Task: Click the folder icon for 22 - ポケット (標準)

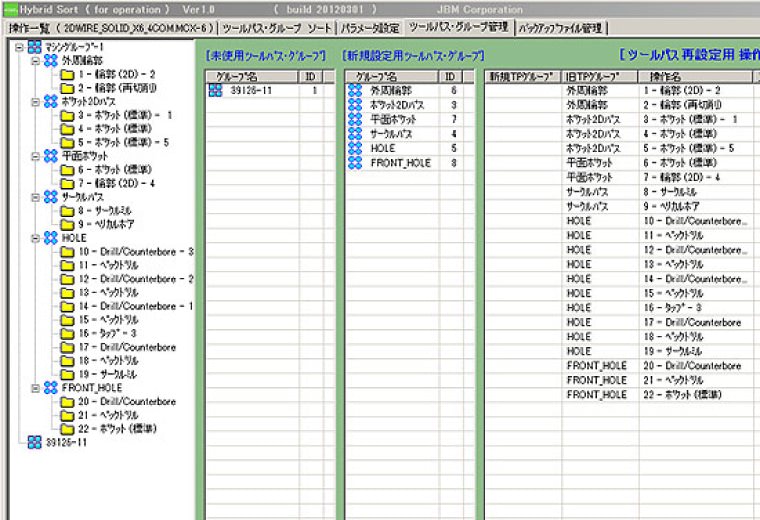Action: click(x=67, y=428)
